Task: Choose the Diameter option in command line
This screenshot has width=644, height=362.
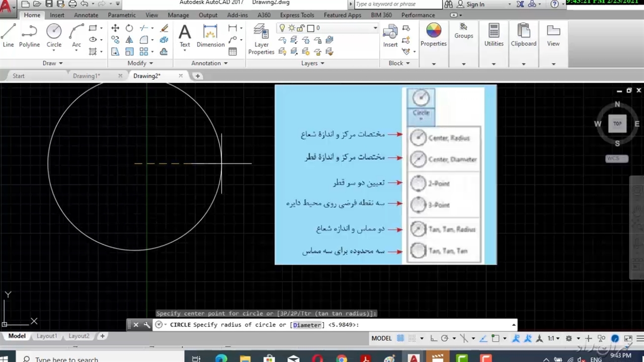Action: pyautogui.click(x=307, y=325)
